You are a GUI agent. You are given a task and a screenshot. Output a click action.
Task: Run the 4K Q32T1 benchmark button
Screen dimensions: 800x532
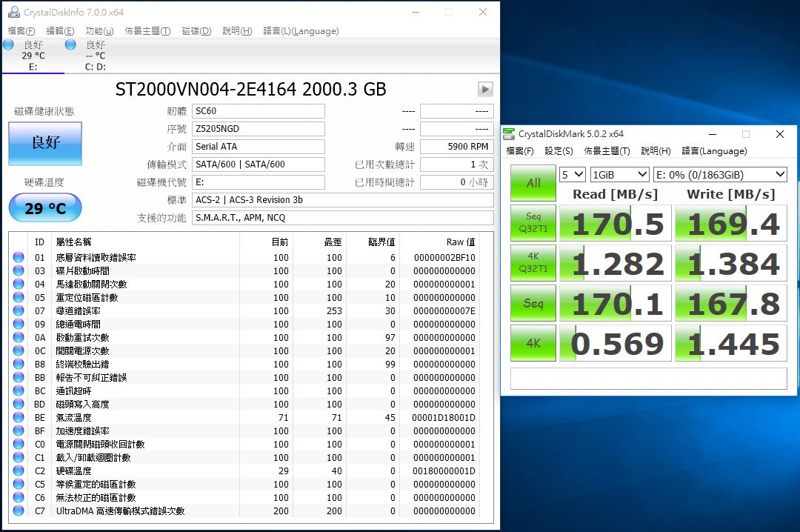click(x=533, y=262)
